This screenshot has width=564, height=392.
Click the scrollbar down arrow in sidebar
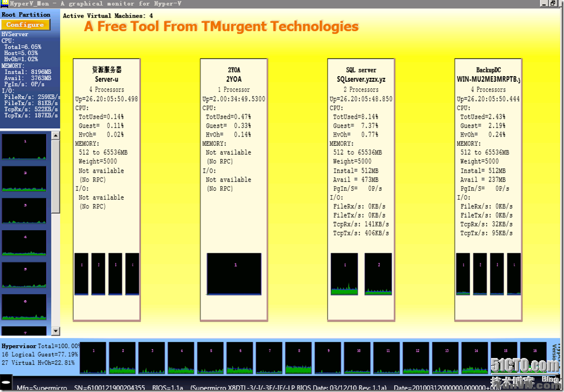point(55,331)
